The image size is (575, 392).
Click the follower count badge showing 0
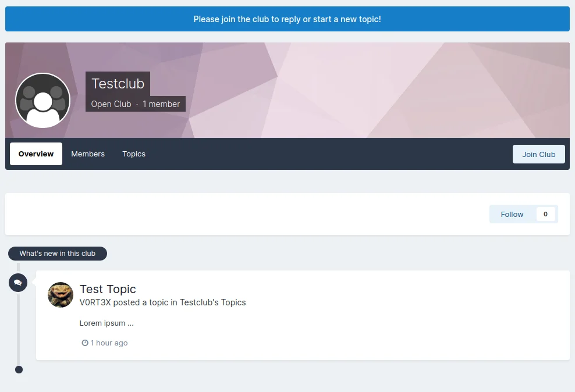click(545, 214)
